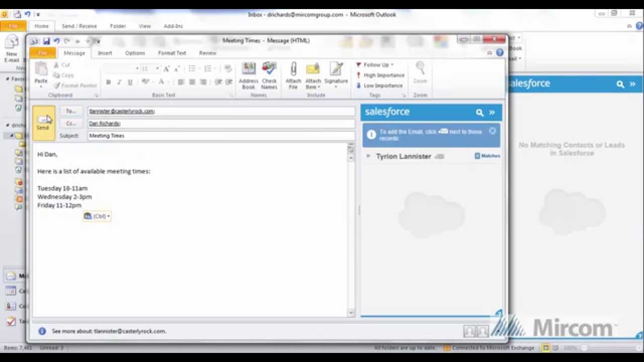Click the To... button
Image resolution: width=644 pixels, height=362 pixels.
pos(71,111)
